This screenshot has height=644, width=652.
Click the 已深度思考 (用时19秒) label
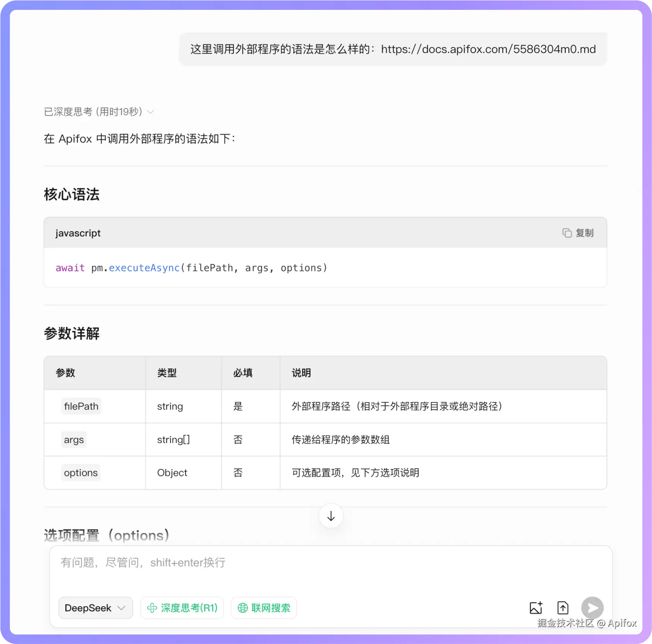pos(93,112)
